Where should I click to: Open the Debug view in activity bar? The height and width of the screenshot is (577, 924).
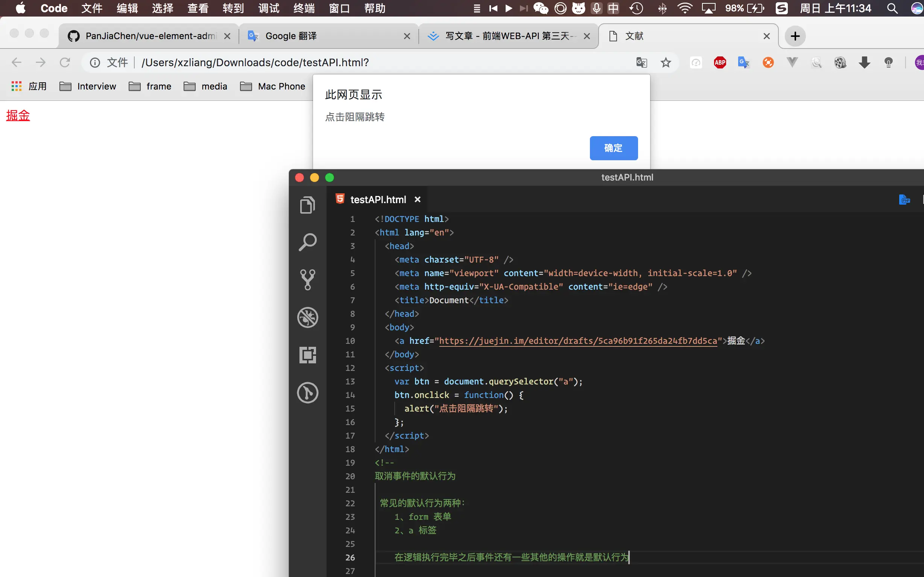308,317
